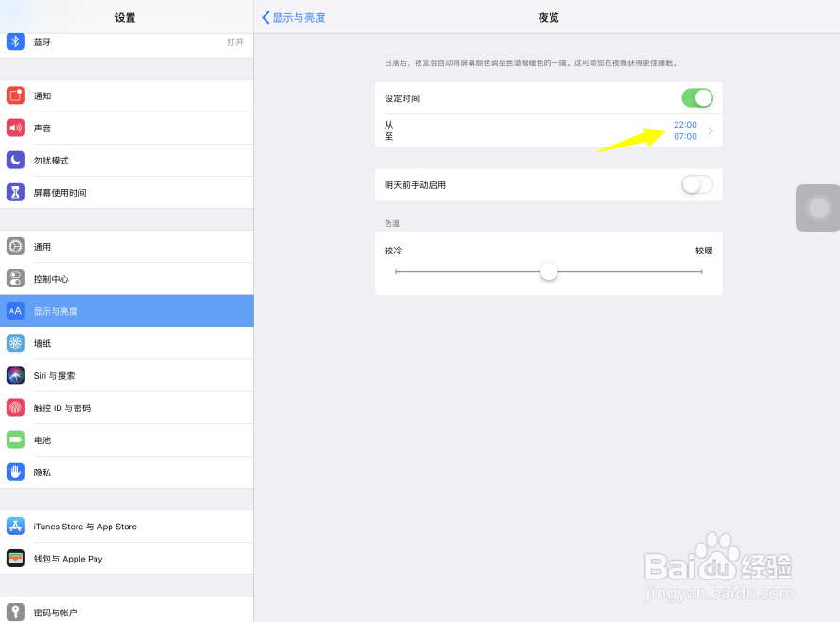Tap the 屏幕使用时间 hourglass icon
840x622 pixels.
click(x=15, y=192)
